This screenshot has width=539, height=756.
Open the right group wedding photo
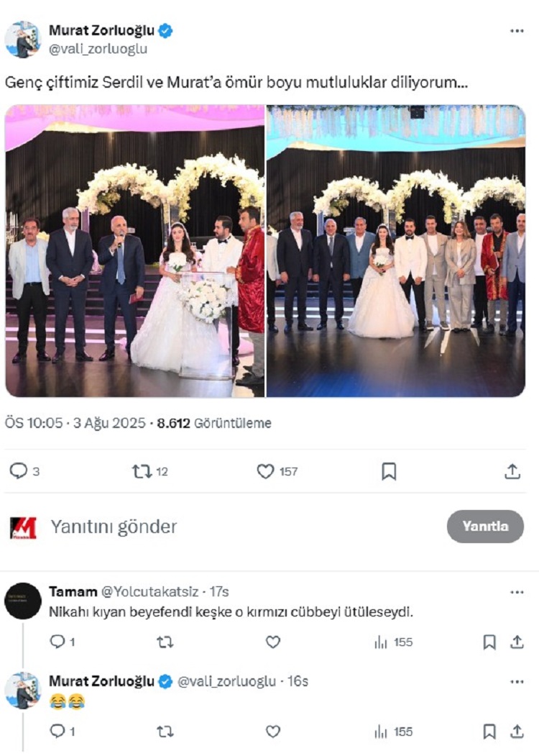click(396, 251)
